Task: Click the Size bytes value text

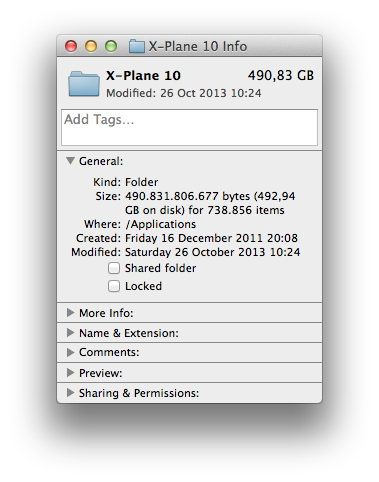Action: tap(210, 203)
